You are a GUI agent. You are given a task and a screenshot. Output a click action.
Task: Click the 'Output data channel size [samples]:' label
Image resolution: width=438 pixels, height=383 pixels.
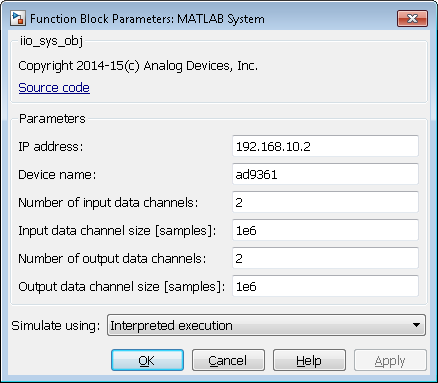122,287
